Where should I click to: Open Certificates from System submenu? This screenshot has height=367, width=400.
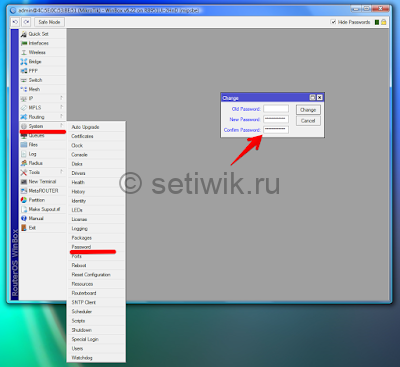click(x=96, y=136)
